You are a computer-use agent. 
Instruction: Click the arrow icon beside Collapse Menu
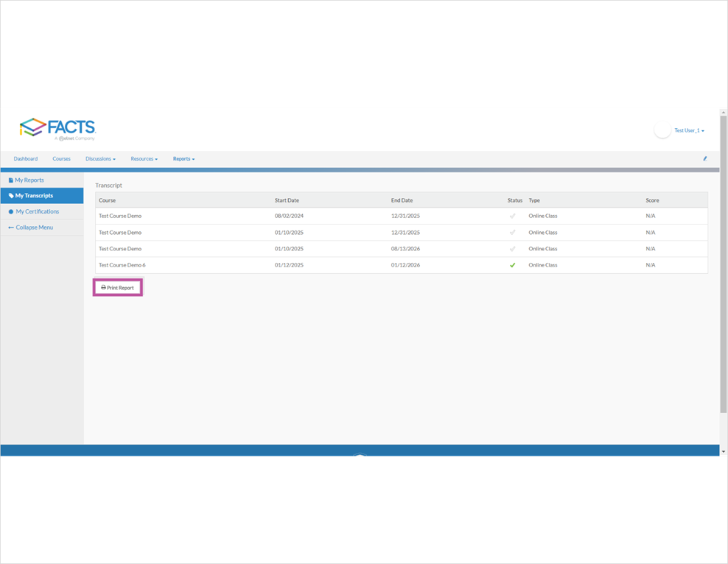(x=10, y=228)
